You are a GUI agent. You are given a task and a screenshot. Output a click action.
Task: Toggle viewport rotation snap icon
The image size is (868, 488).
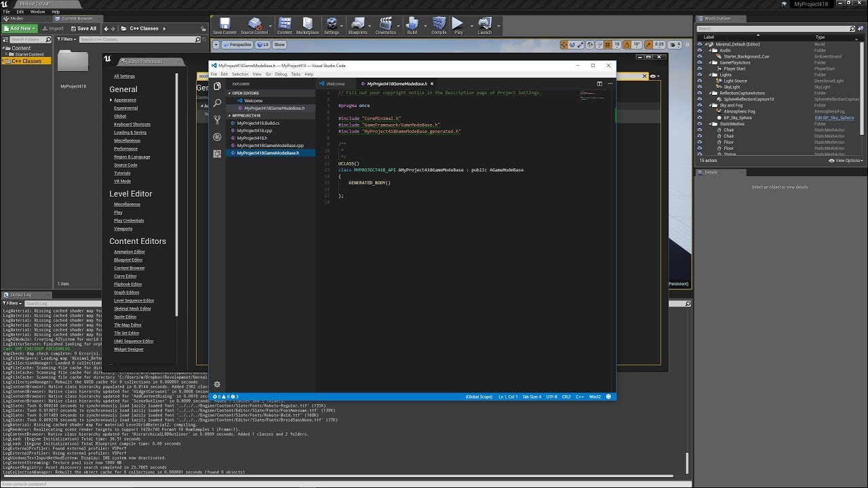click(627, 45)
